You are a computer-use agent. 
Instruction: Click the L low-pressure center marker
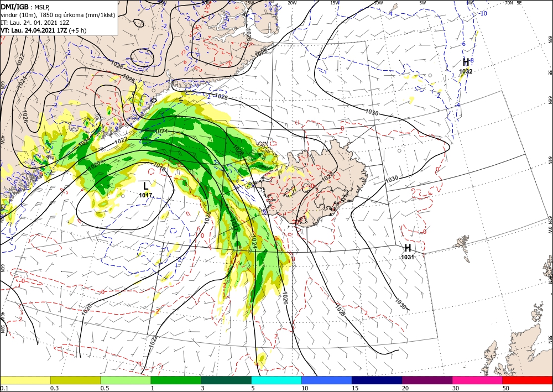point(145,186)
